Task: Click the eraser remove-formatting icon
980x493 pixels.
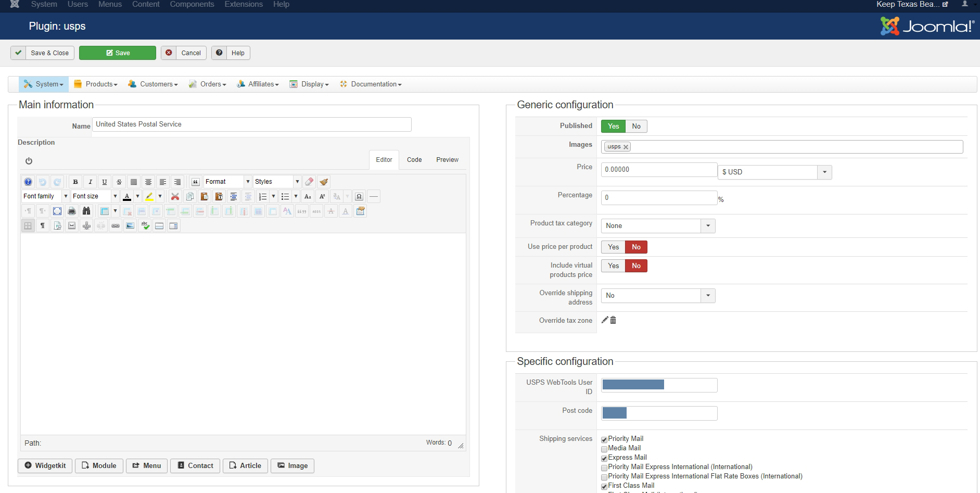Action: coord(309,182)
